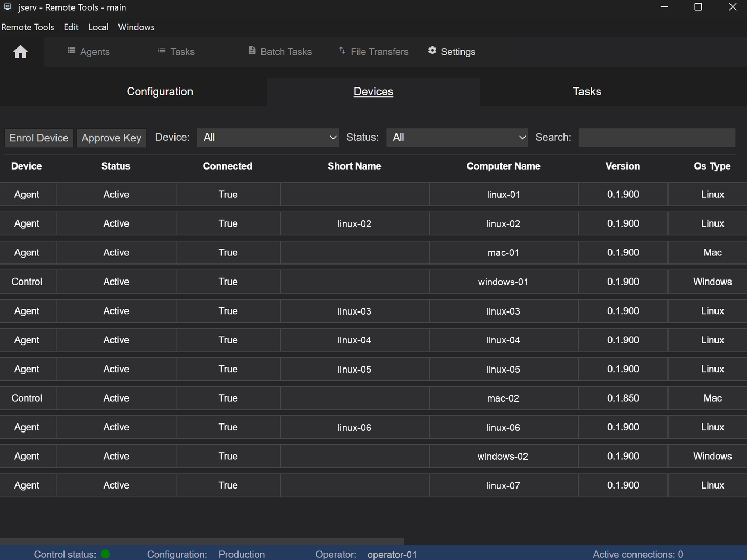Switch to the sub-tab Tasks on the right
Screen dimensions: 747x560
[587, 92]
